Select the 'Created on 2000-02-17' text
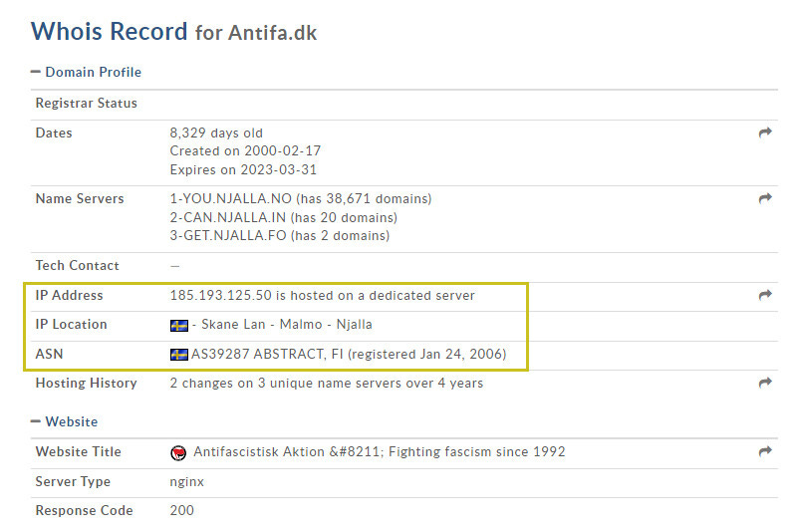Screen dimensions: 795x532 (x=245, y=150)
